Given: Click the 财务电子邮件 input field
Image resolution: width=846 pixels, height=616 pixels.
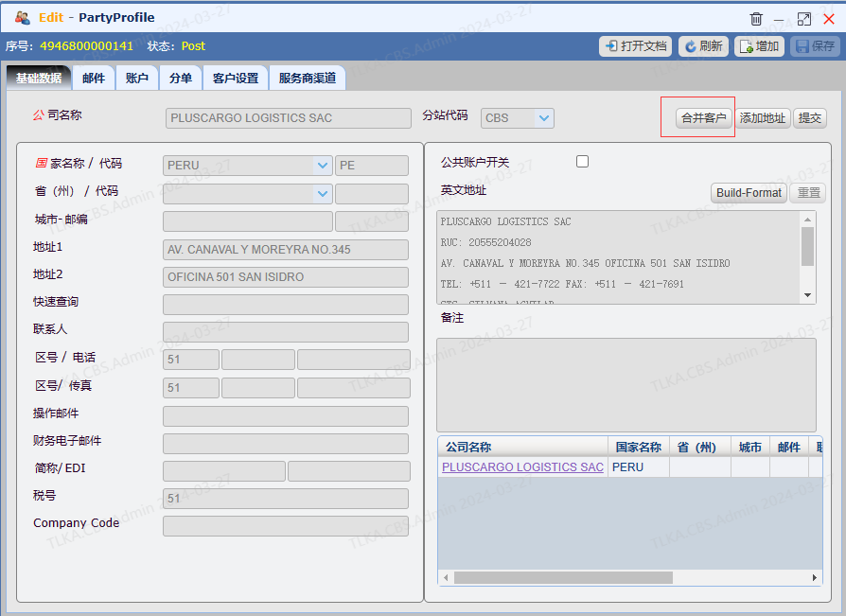Looking at the screenshot, I should [x=286, y=444].
